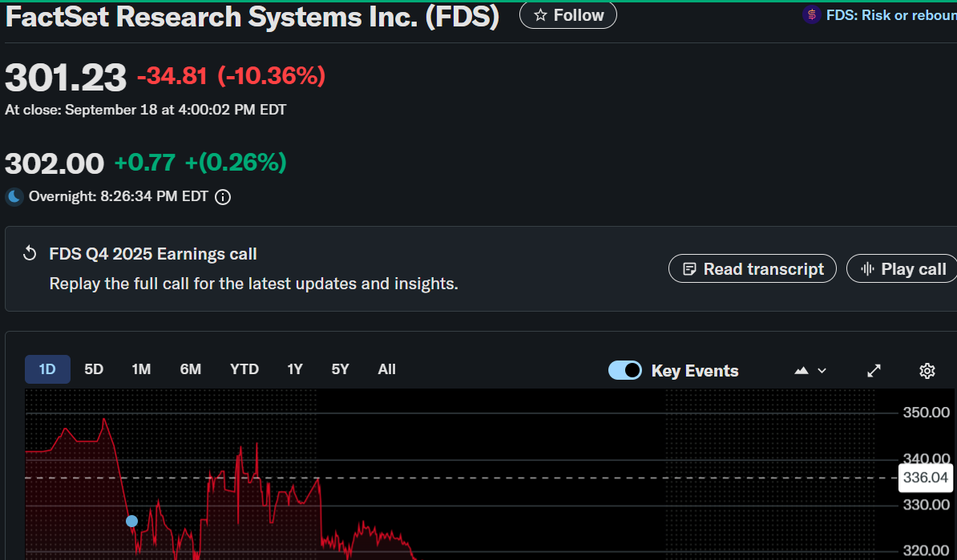Click the moon overnight trading icon
The image size is (957, 560).
point(14,196)
